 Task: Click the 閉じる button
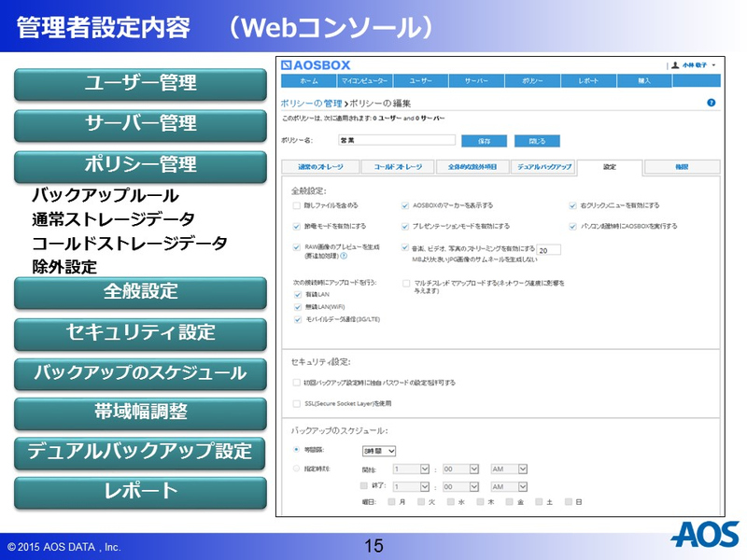tap(537, 141)
